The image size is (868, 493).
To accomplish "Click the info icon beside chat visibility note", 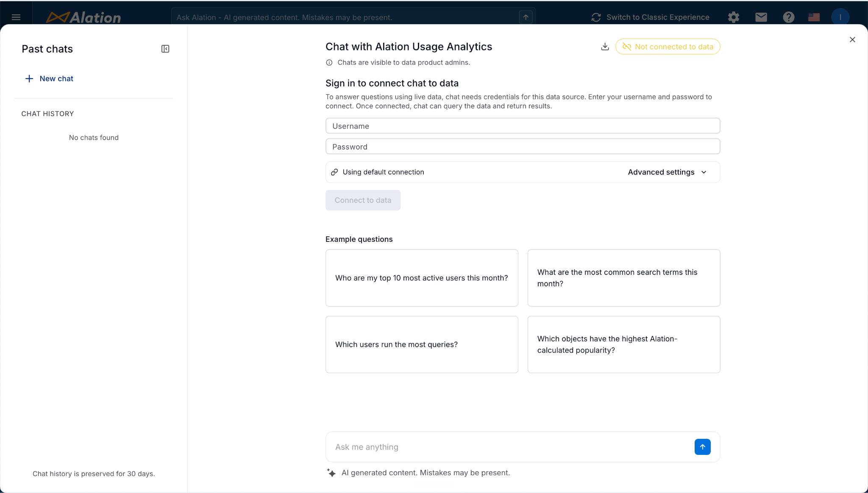I will (x=329, y=63).
